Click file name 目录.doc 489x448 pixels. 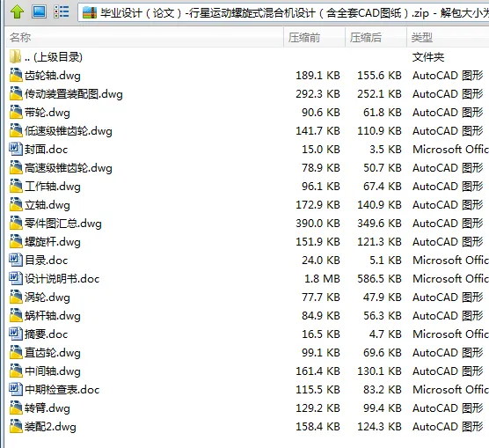46,261
